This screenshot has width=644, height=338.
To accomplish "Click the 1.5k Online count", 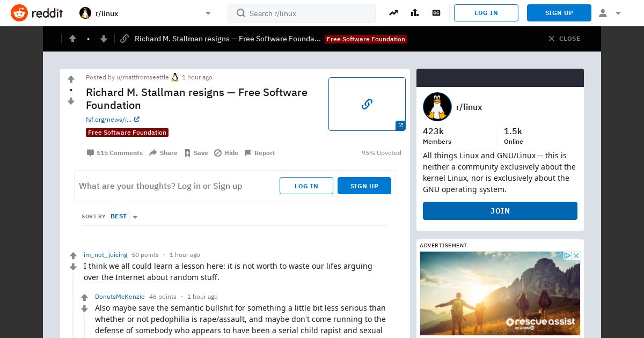I will [514, 136].
